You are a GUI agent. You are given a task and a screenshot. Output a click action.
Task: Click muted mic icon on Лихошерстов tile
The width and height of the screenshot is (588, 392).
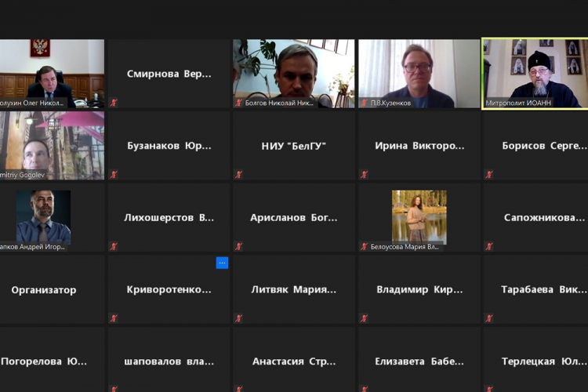click(114, 246)
